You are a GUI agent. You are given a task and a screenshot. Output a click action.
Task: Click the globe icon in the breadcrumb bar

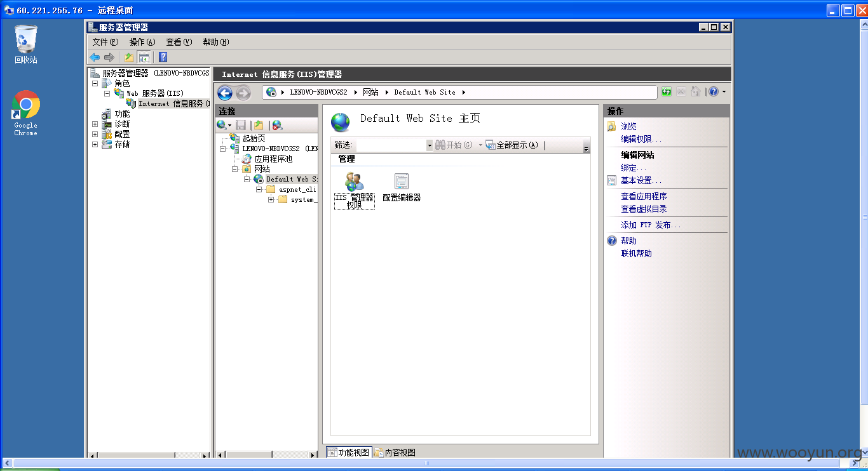[x=271, y=92]
